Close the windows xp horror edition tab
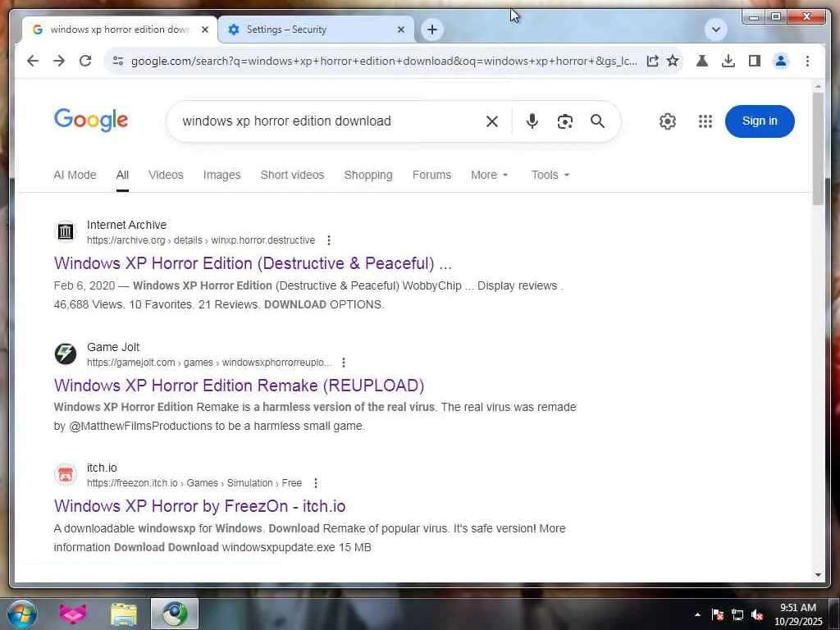 (x=204, y=30)
